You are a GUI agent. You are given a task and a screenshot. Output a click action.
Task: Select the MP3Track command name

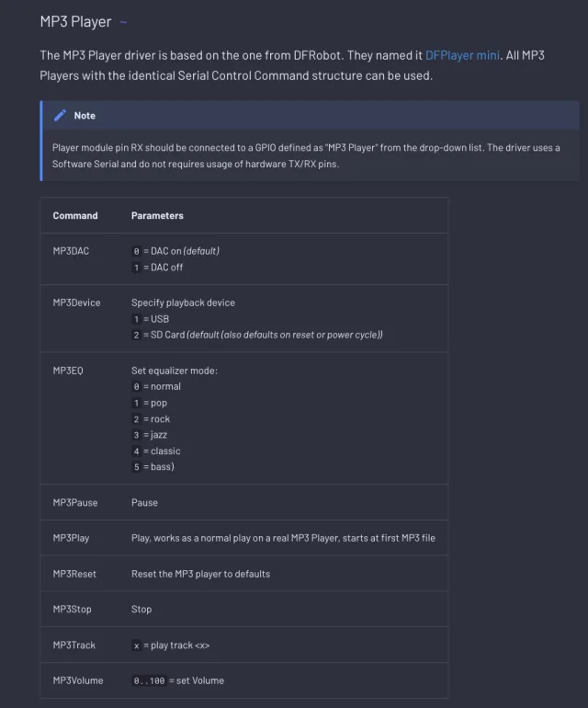(x=74, y=645)
